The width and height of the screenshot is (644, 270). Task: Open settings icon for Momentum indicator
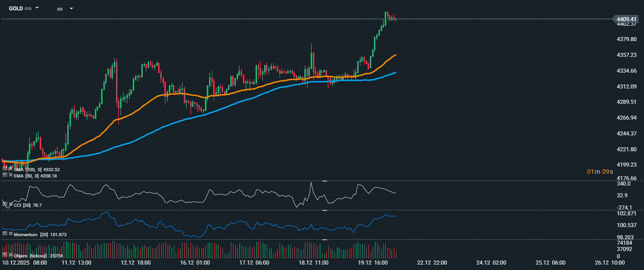tap(5, 234)
